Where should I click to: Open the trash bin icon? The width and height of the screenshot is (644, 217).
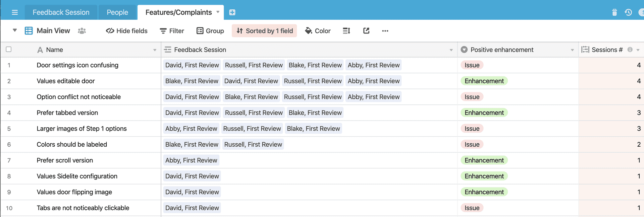point(614,12)
